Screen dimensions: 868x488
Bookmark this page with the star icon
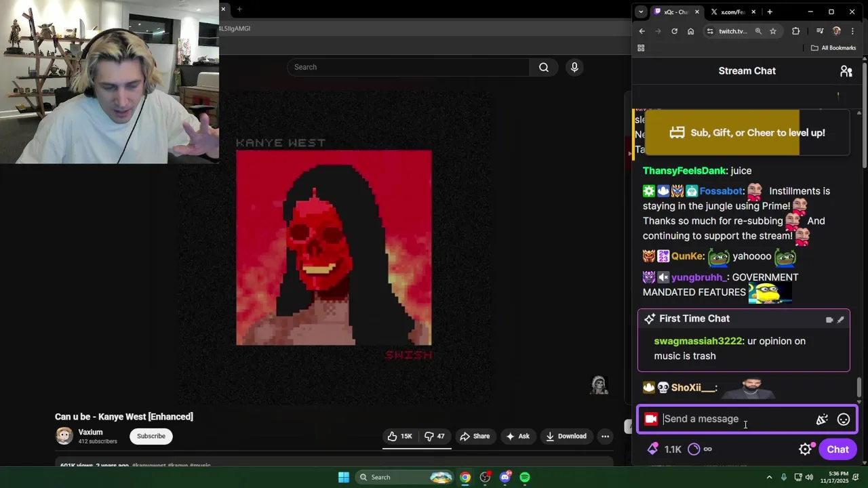[x=772, y=31]
